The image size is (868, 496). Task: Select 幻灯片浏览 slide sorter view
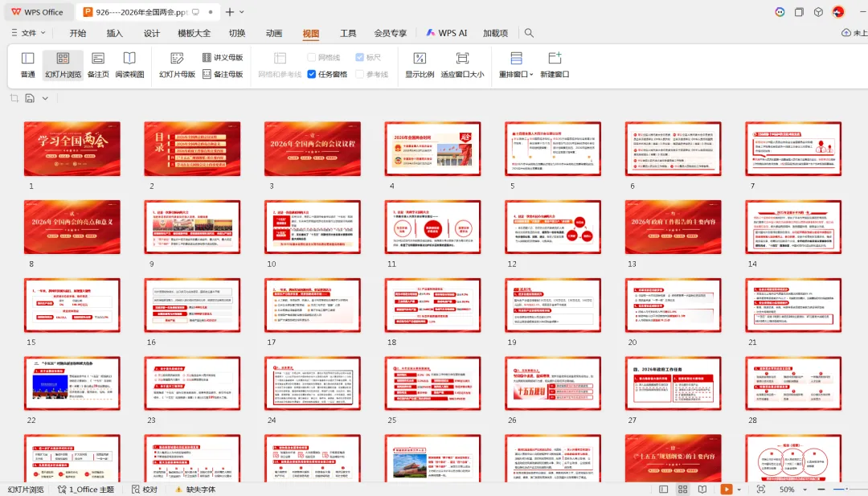tap(63, 65)
